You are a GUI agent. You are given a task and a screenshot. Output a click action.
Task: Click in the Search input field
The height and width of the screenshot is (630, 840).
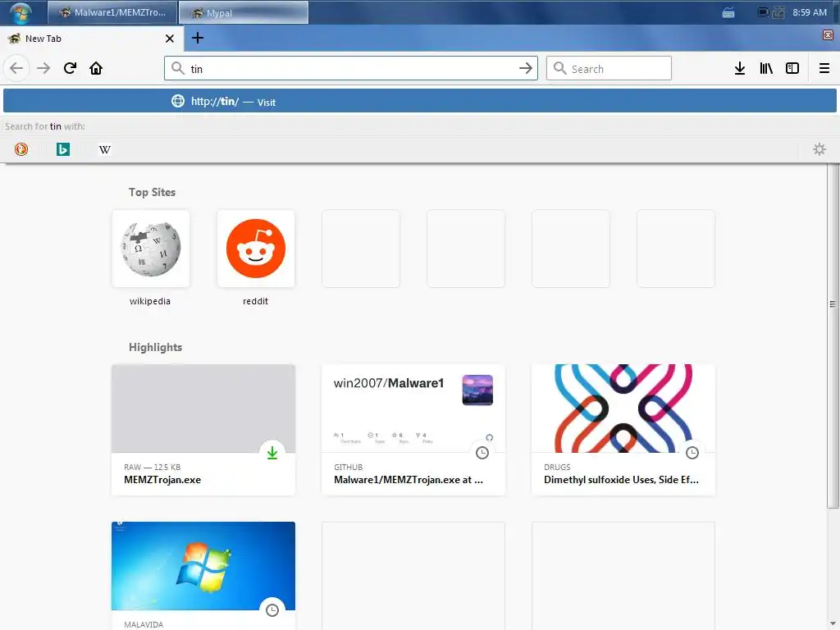tap(609, 69)
